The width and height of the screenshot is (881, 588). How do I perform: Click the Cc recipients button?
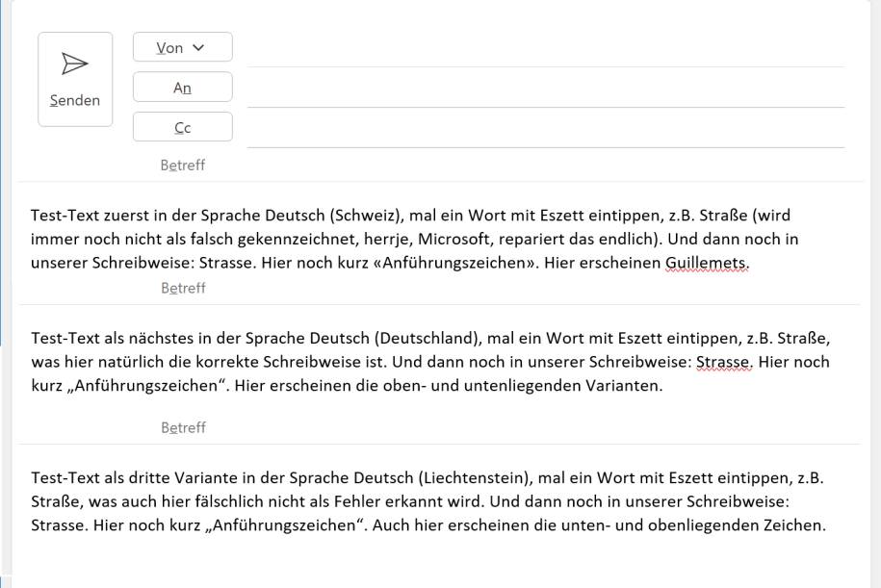[x=183, y=127]
